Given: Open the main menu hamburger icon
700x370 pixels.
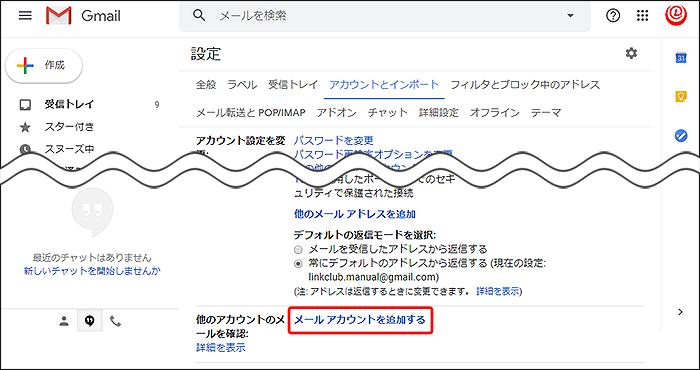Looking at the screenshot, I should [25, 16].
